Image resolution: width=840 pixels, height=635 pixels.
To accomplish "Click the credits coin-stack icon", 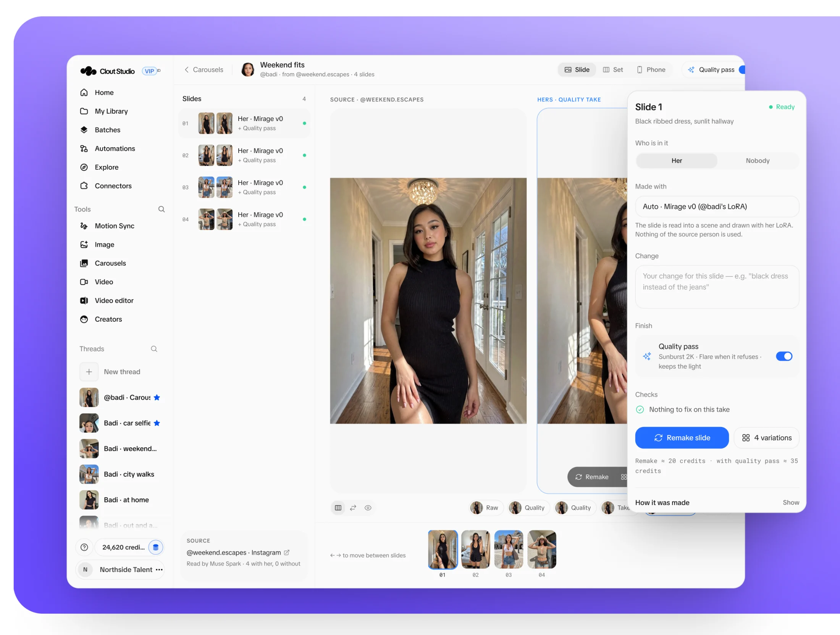I will pos(155,548).
